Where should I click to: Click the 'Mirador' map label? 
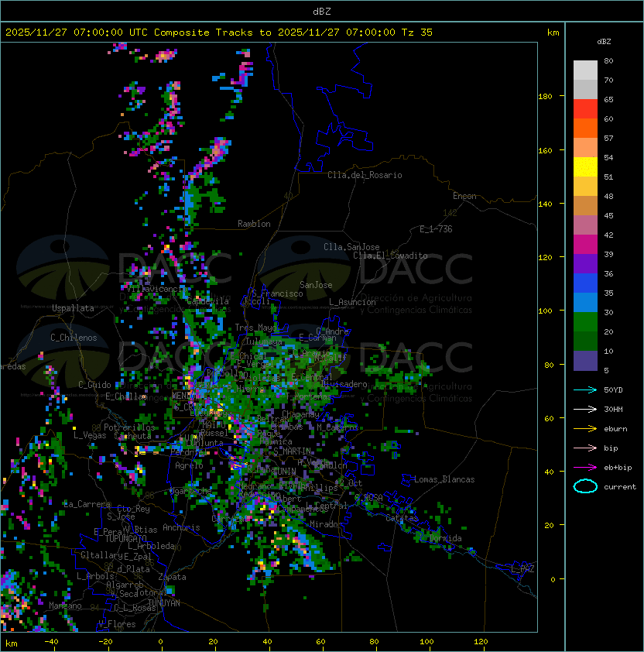pyautogui.click(x=326, y=524)
